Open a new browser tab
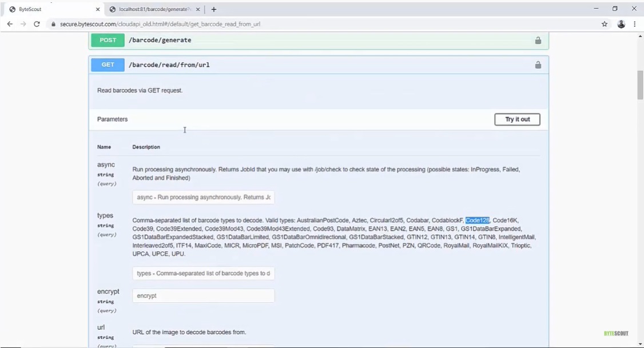The image size is (644, 348). (213, 9)
